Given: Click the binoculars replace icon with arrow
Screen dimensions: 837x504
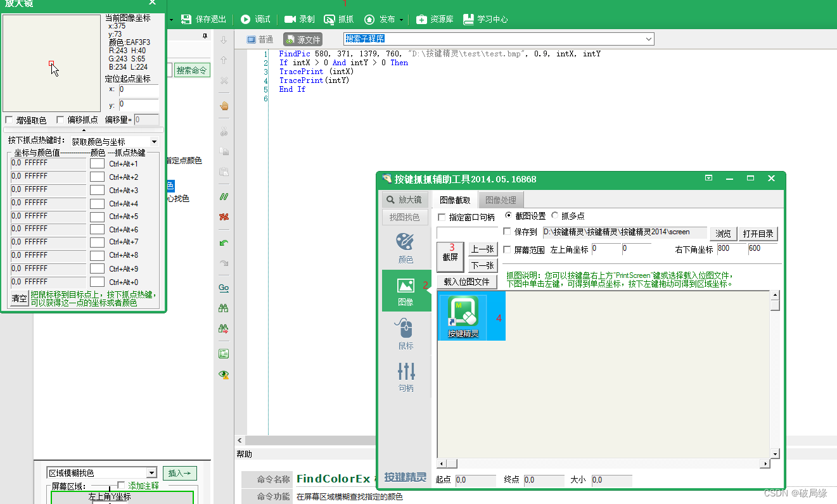Looking at the screenshot, I should pos(224,329).
